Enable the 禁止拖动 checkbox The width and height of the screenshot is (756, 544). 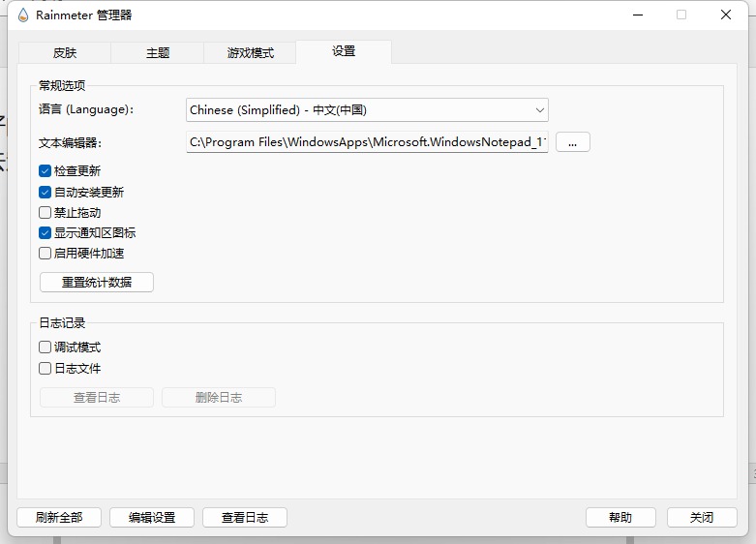click(x=45, y=212)
